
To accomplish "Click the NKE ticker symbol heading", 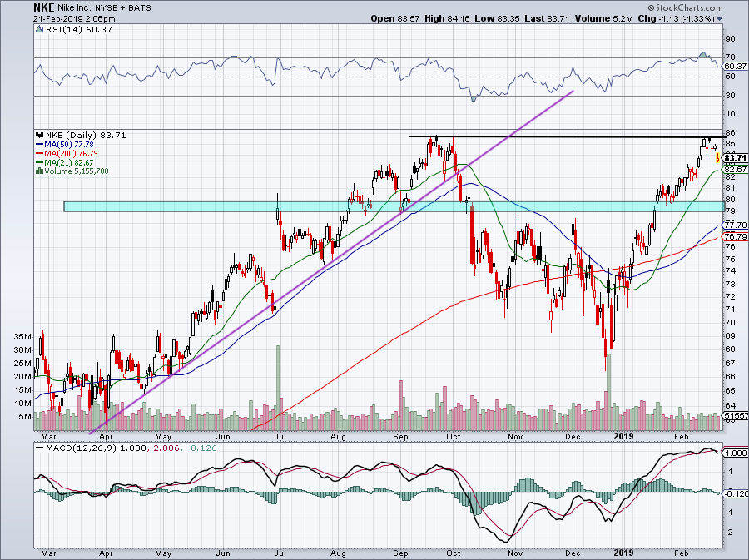I will click(44, 7).
